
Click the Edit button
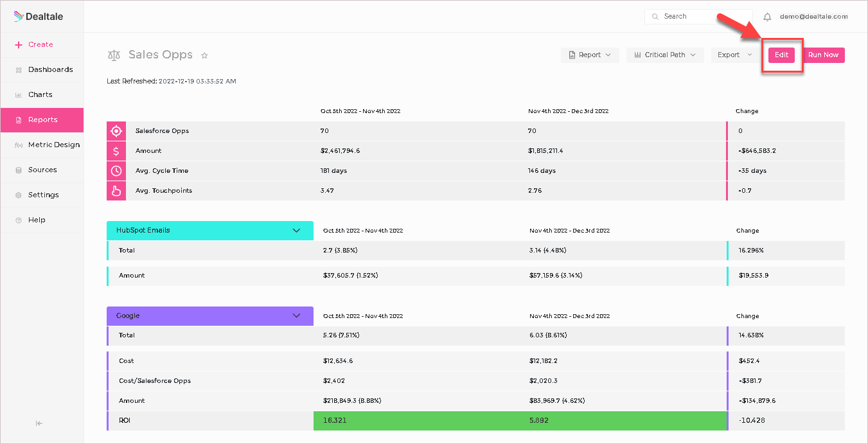781,55
